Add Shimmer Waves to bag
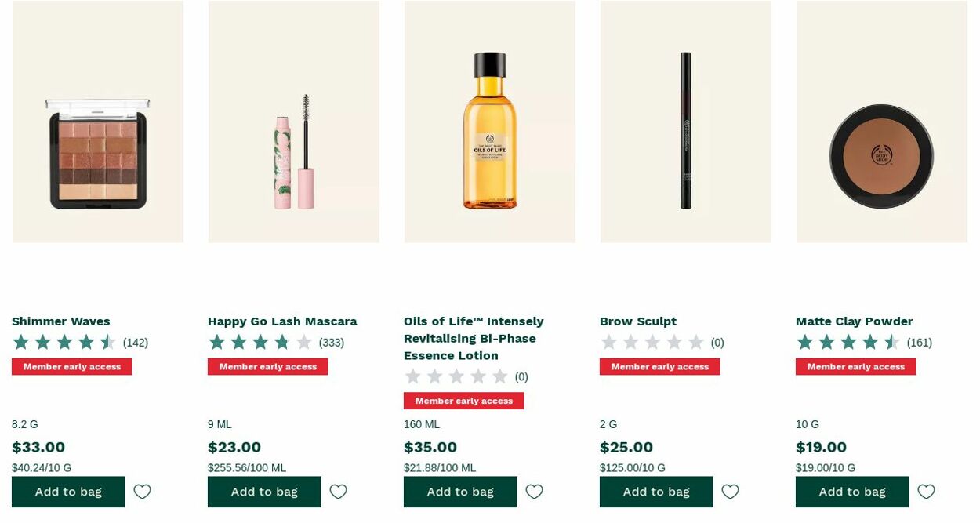The image size is (980, 523). (68, 492)
